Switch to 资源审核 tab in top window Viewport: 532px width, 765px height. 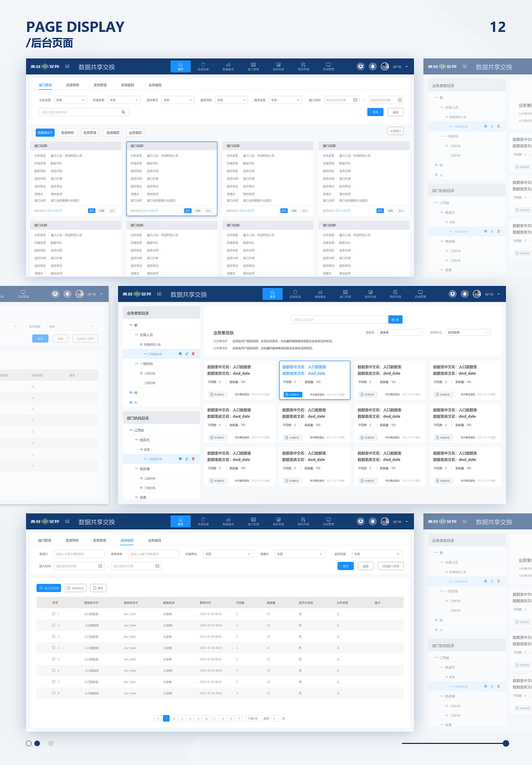[x=73, y=85]
